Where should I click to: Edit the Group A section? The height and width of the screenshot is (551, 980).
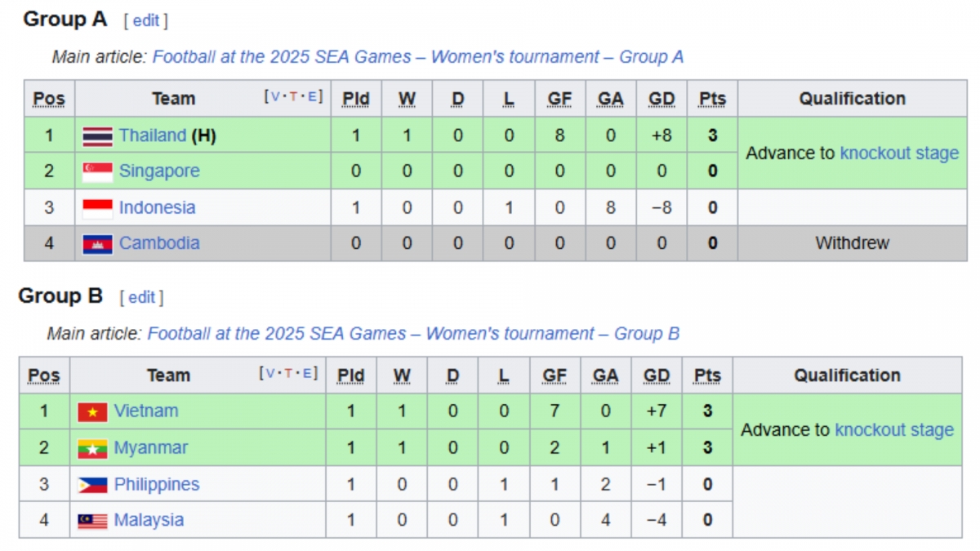point(146,21)
